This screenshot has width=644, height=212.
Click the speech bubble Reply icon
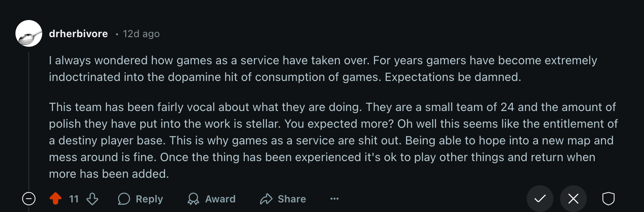[x=124, y=199]
